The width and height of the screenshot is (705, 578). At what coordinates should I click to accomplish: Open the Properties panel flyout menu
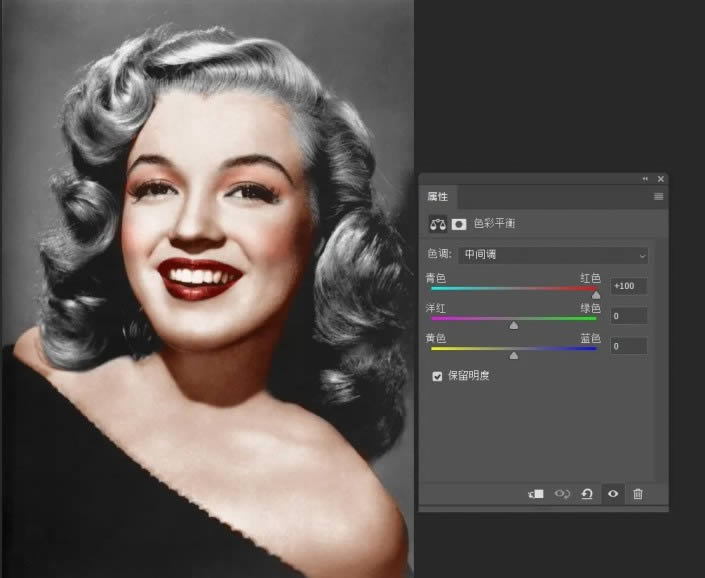658,196
